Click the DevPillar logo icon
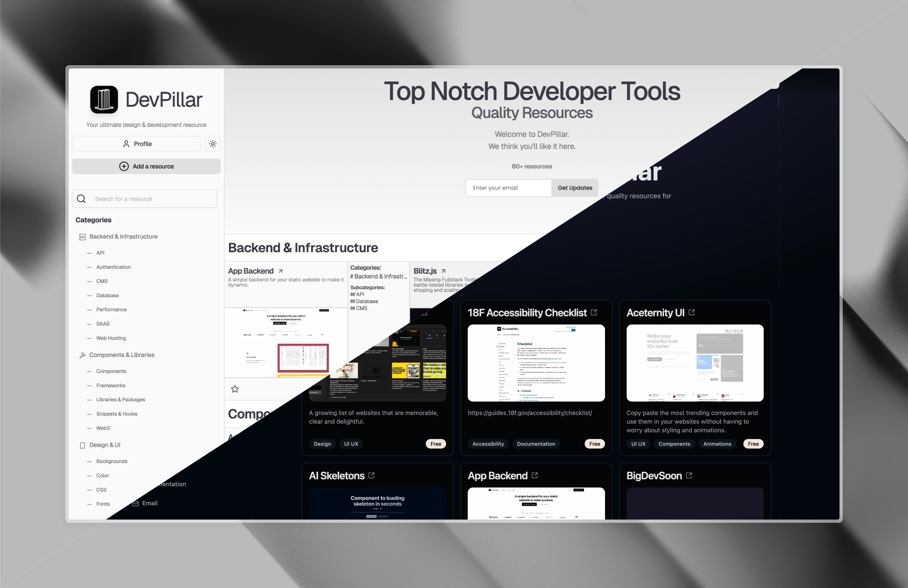The image size is (908, 588). point(104,99)
